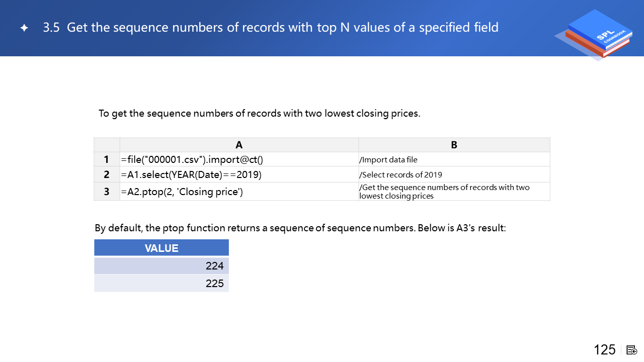Click row number 2 in the table
This screenshot has height=362, width=644.
[x=107, y=174]
